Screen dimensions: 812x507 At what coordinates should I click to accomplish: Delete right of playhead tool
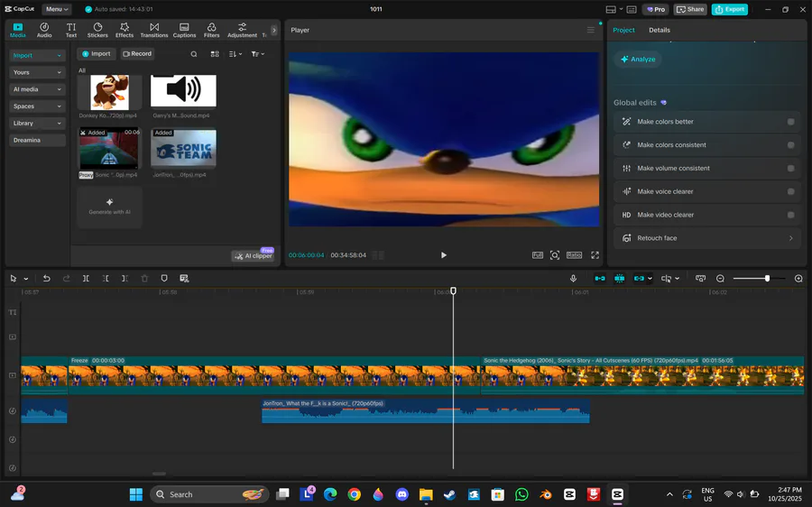point(125,279)
